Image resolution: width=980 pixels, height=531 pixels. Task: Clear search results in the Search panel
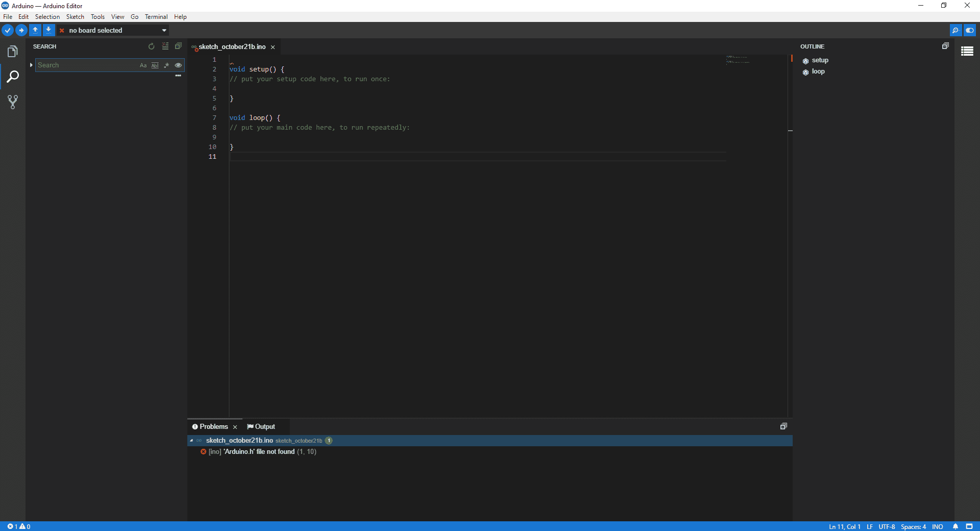165,46
